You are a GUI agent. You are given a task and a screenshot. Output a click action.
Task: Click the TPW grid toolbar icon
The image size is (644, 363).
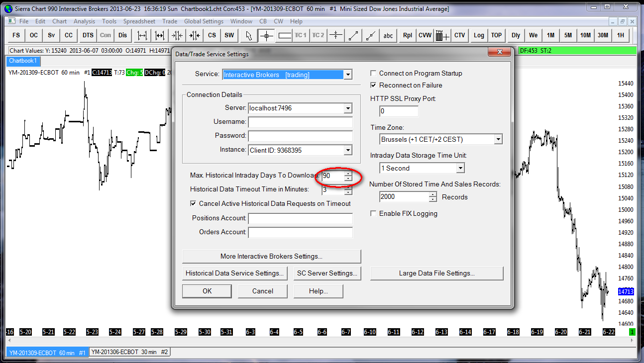(442, 35)
